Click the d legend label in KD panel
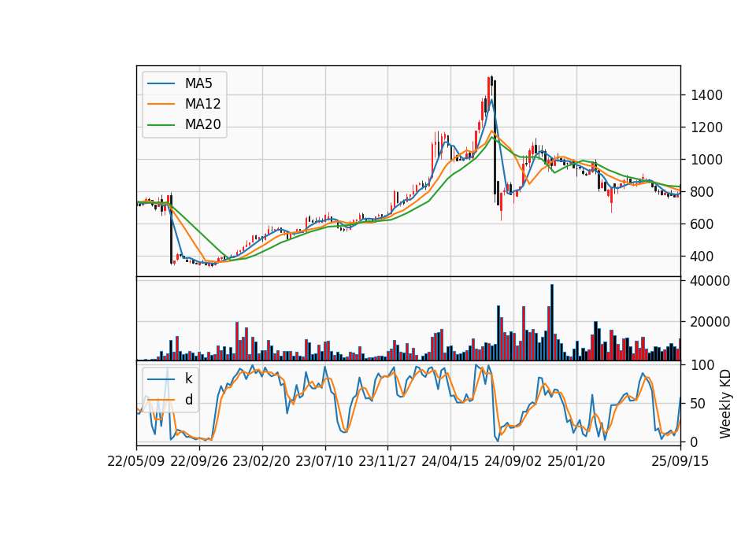Viewport: 756px width, 543px height. click(x=188, y=400)
